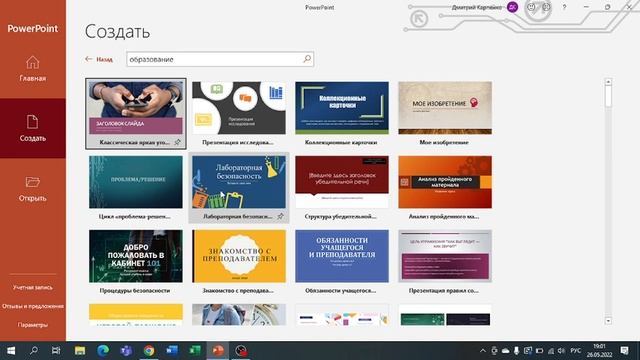Choose the Лабораторная безопасность template thumbnail
Image resolution: width=640 pixels, height=360 pixels.
click(239, 182)
